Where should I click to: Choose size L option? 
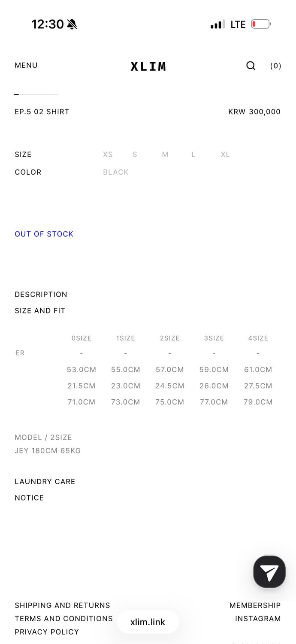coord(193,155)
